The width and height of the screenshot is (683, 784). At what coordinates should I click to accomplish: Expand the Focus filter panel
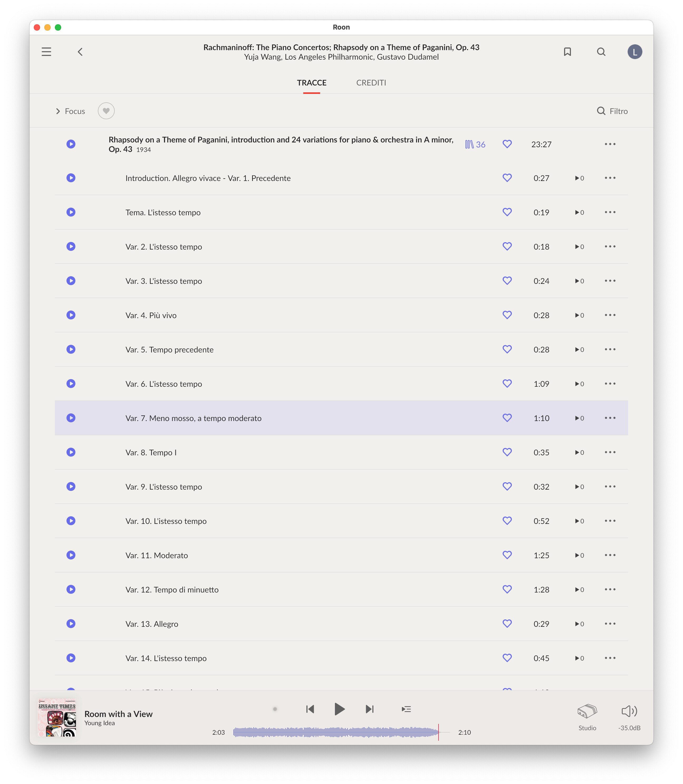70,111
